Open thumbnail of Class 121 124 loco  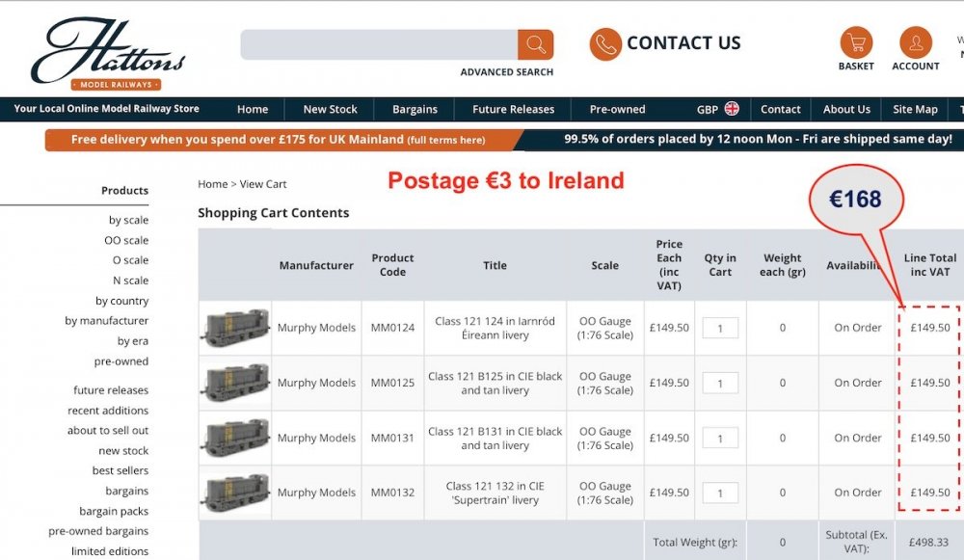(x=235, y=328)
